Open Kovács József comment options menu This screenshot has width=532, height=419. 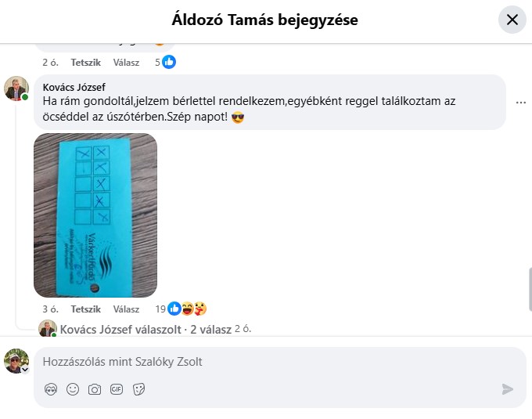coord(521,103)
